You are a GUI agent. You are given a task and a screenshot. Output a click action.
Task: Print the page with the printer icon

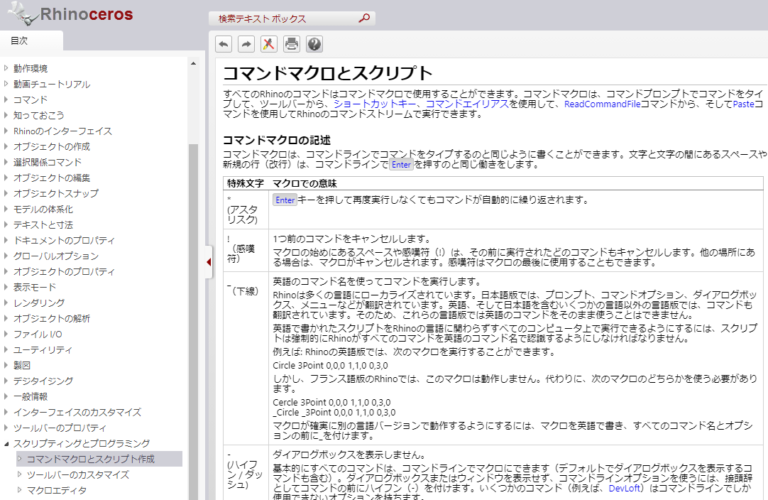291,44
